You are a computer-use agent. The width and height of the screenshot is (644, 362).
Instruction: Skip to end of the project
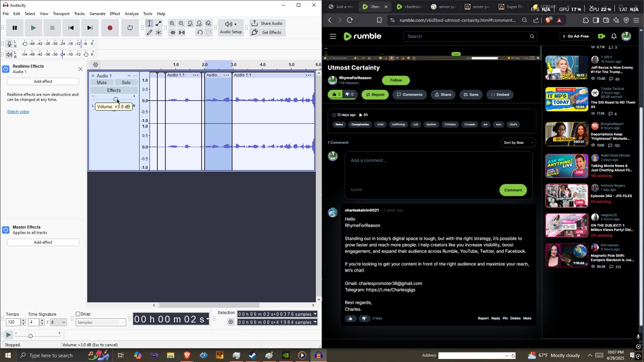[x=90, y=28]
